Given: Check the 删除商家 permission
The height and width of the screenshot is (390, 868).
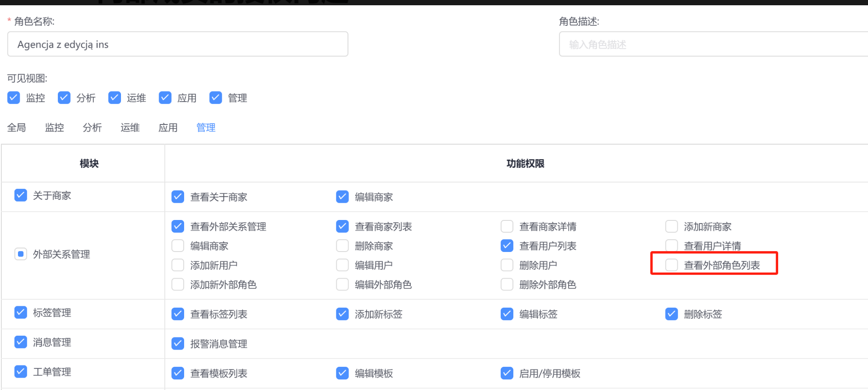Looking at the screenshot, I should 342,245.
